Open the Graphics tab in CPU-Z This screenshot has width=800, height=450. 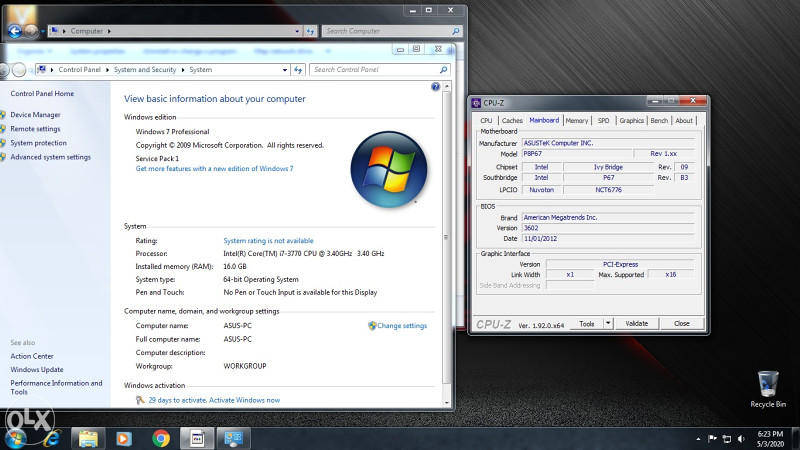[632, 120]
